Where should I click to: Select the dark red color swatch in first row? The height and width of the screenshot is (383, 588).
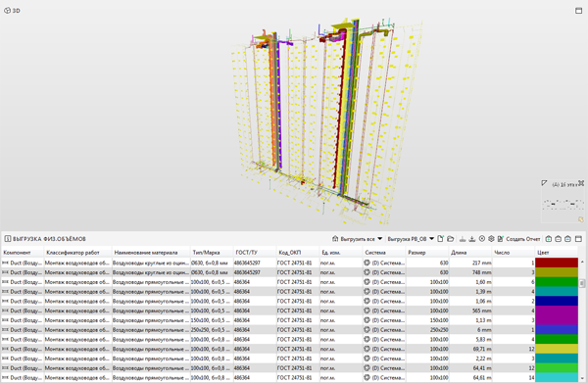point(557,263)
